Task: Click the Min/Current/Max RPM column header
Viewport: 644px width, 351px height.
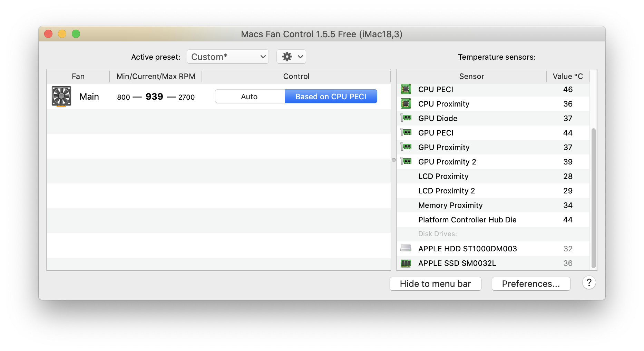Action: (x=156, y=77)
